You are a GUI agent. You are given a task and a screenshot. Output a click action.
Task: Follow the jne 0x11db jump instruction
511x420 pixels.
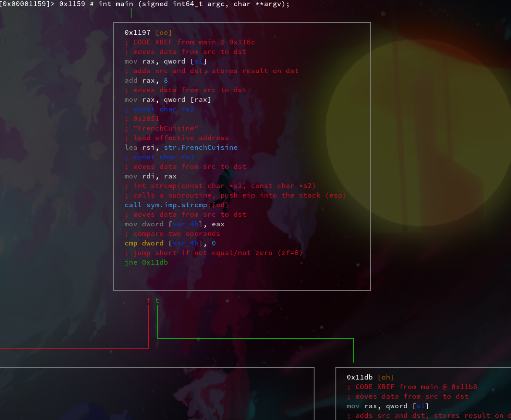coord(146,262)
